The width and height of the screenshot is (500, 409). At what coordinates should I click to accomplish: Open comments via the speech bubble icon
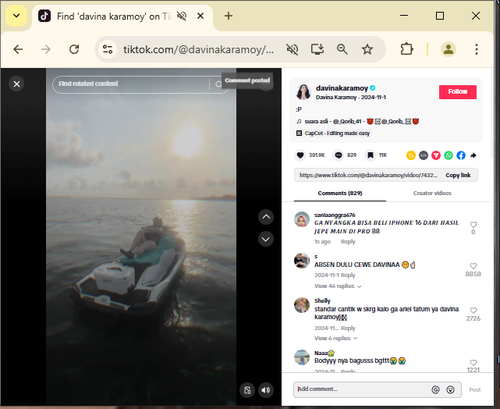point(338,155)
